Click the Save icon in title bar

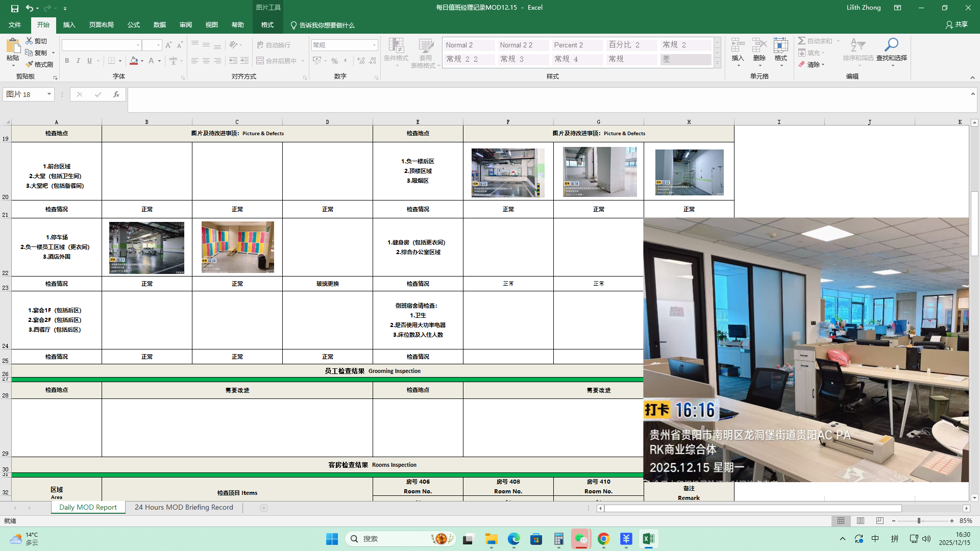15,8
